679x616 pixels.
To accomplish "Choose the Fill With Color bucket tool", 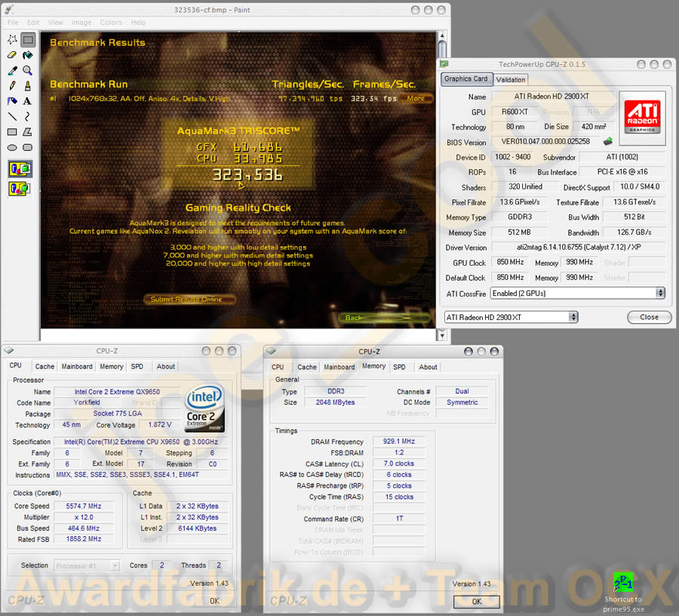I will (28, 55).
